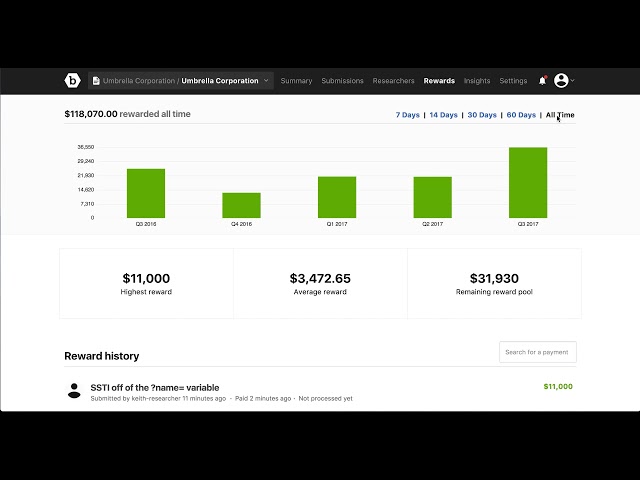
Task: Click the Q3 2017 chart bar
Action: pyautogui.click(x=528, y=182)
